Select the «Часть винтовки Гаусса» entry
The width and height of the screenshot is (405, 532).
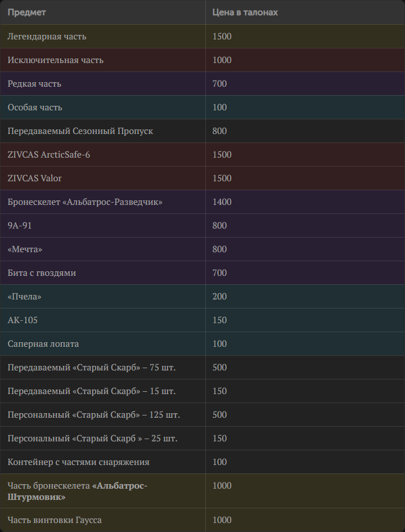coord(55,520)
